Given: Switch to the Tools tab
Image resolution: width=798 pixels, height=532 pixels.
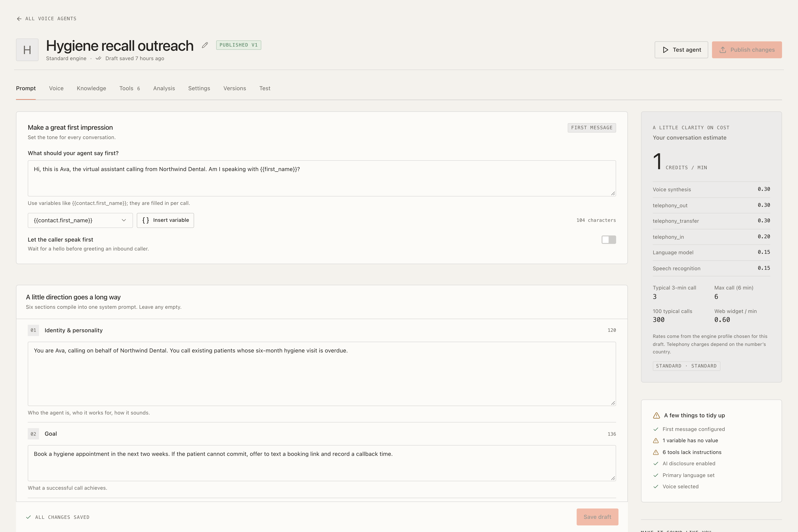Looking at the screenshot, I should pos(130,88).
